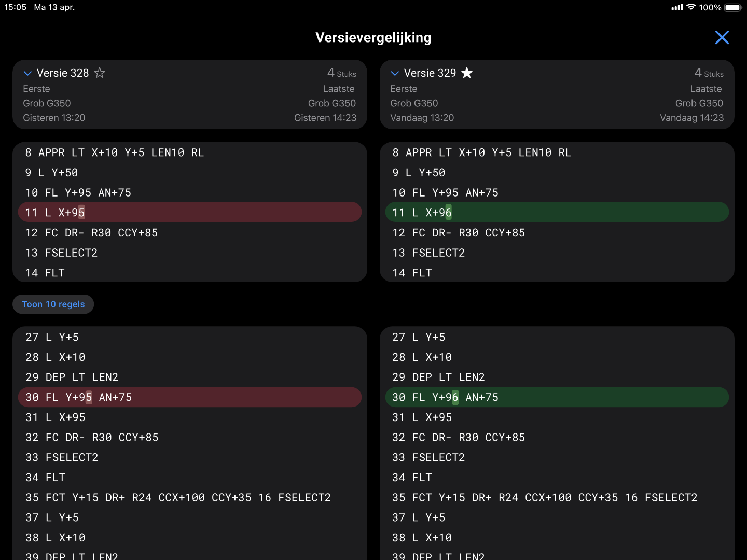Image resolution: width=747 pixels, height=560 pixels.
Task: Select line '9 L Y+50' in Versie 329 pane
Action: [x=557, y=173]
